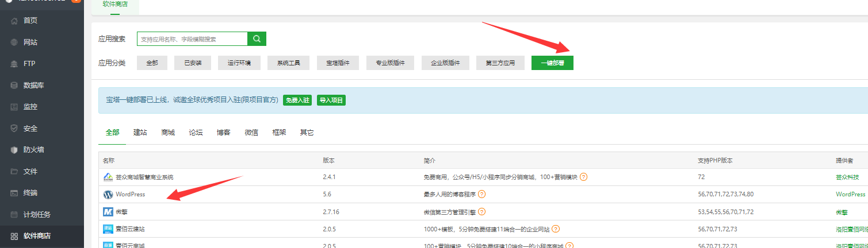Click the 壹佰云建站 app logo icon
Viewport: 868px width, 248px height.
click(x=108, y=229)
